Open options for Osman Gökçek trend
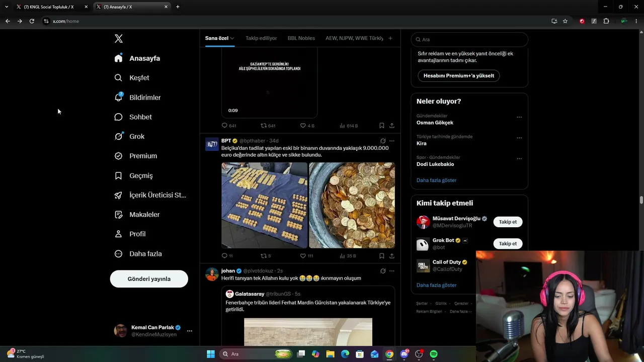The image size is (644, 362). coord(519,117)
